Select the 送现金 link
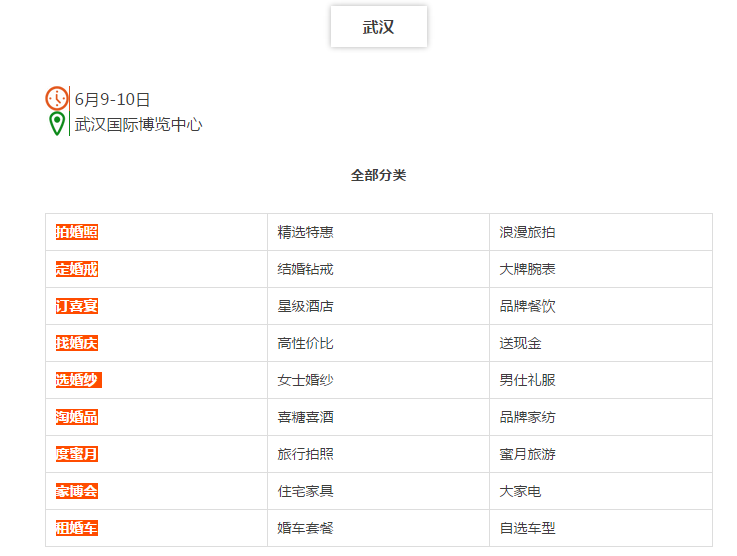737x556 pixels. [x=520, y=343]
